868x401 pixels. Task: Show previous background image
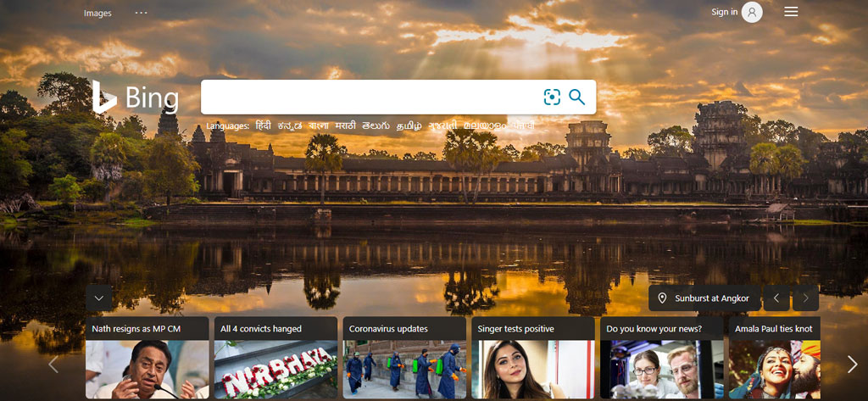776,298
